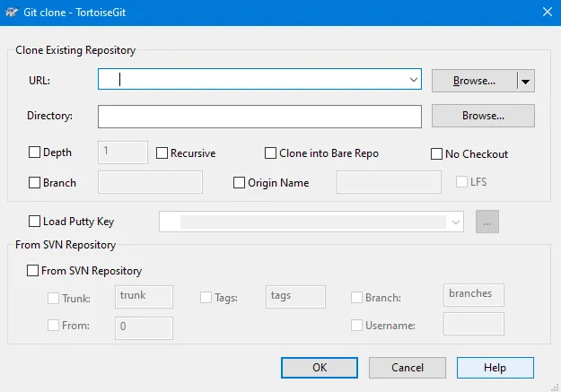The image size is (561, 392).
Task: Click the resize grip in dialog corner
Action: (556, 388)
